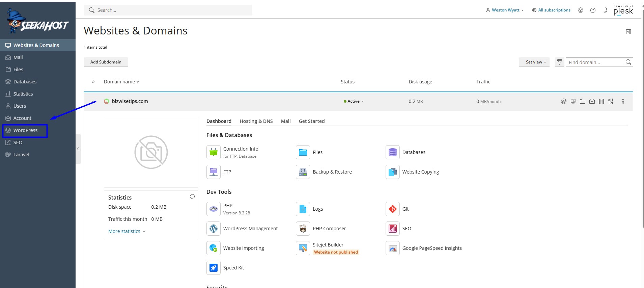Open PHP Composer

pos(321,229)
